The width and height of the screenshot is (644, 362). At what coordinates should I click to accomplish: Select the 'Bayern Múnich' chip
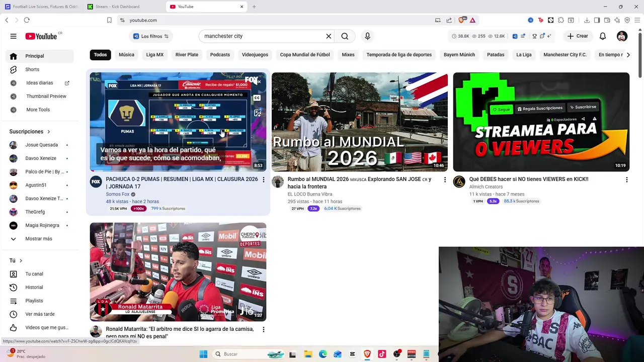(459, 55)
